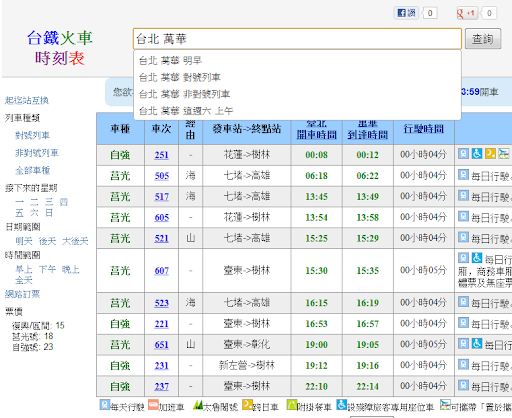Click the daily-service icon in train 521 row
512x418 pixels.
click(463, 237)
